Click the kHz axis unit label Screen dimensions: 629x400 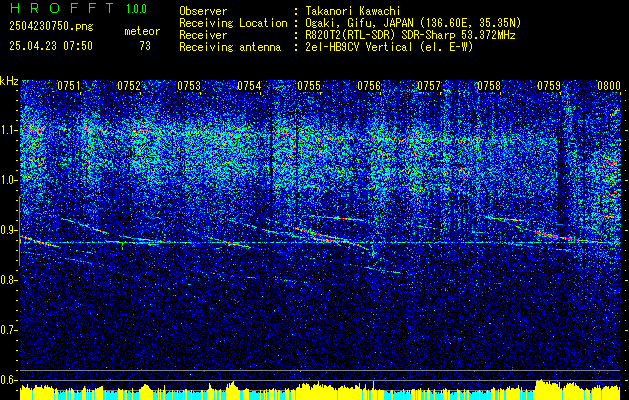click(x=9, y=81)
